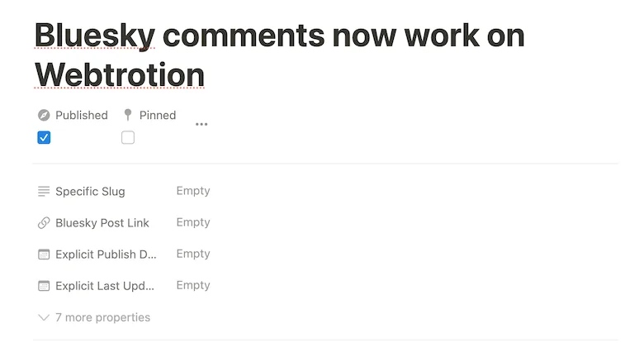Open the Specific Slug property label
This screenshot has width=644, height=352.
[x=90, y=192]
